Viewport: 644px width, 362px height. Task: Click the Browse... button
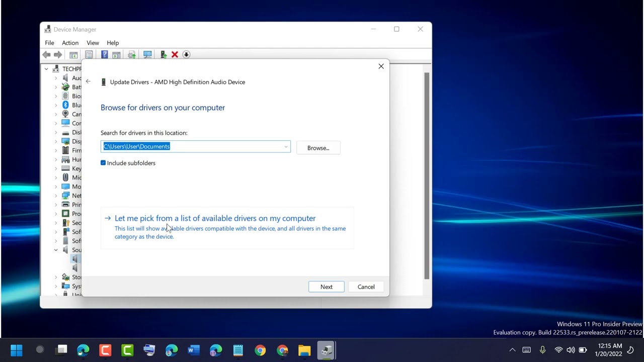pos(318,148)
